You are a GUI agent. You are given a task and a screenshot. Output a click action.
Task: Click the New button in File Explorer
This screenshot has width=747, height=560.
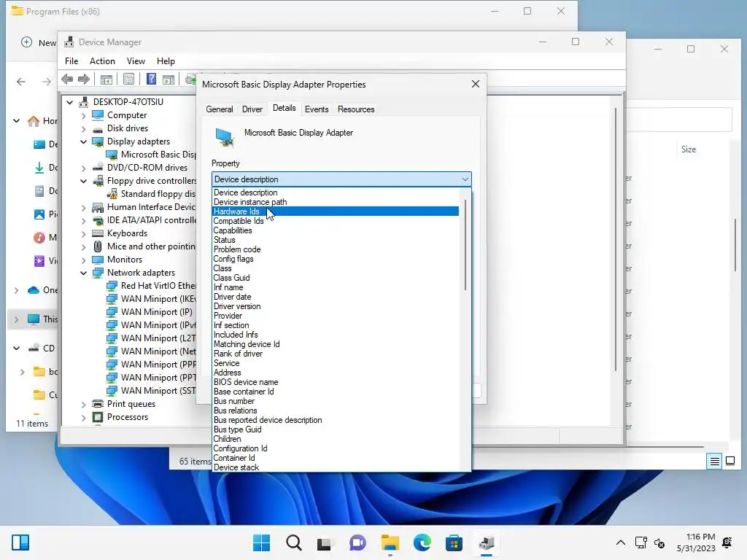point(38,42)
